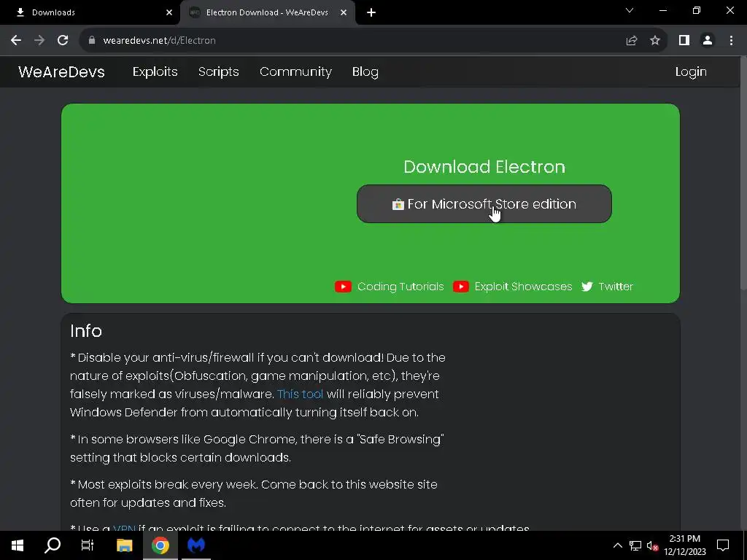The height and width of the screenshot is (560, 747).
Task: Show hidden system tray icons
Action: tap(617, 545)
